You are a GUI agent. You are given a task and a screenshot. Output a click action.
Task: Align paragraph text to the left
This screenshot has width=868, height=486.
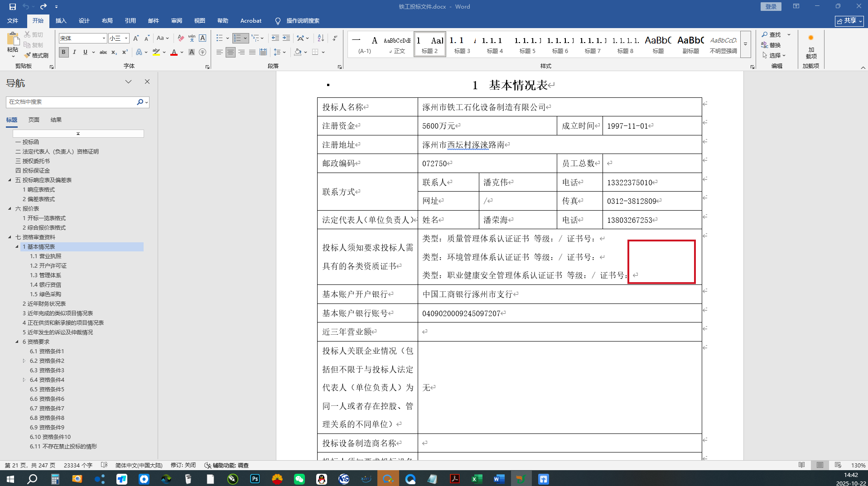(219, 52)
